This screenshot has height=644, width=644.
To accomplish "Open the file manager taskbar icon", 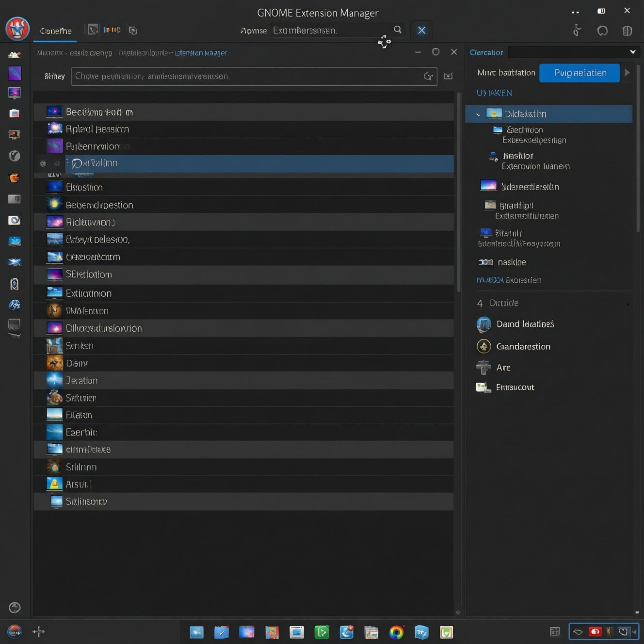I will point(371,632).
